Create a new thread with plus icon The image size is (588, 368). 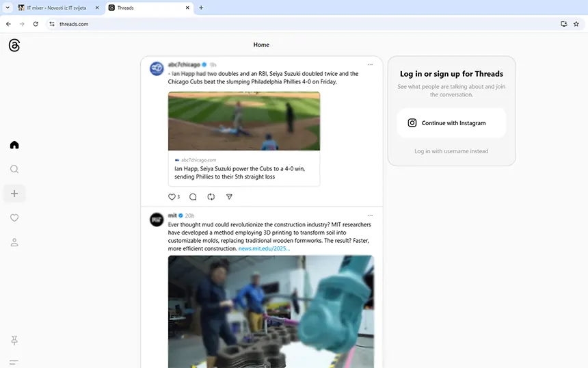(14, 194)
